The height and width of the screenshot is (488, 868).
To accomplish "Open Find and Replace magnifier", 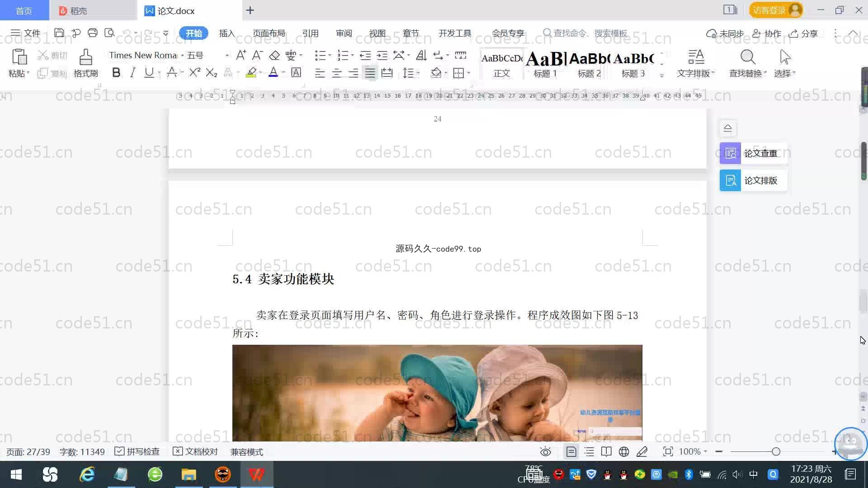I will 748,57.
